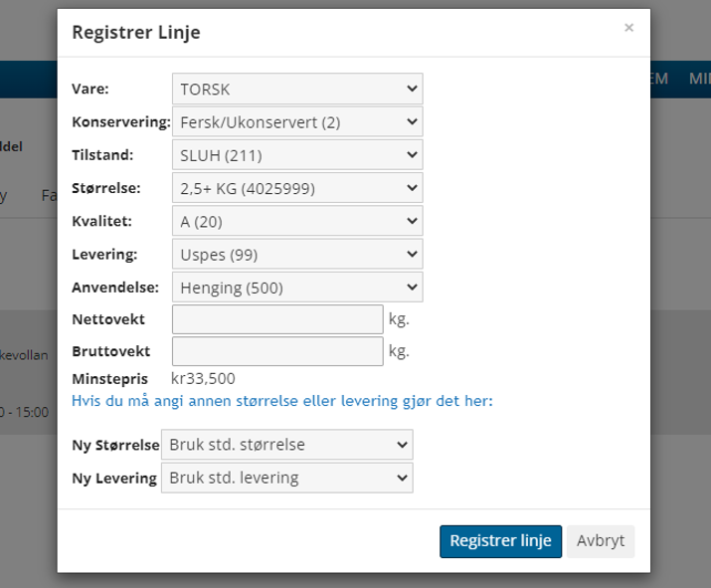Click the Bruttovekt input field
Screen dimensions: 711x588
[x=277, y=351]
